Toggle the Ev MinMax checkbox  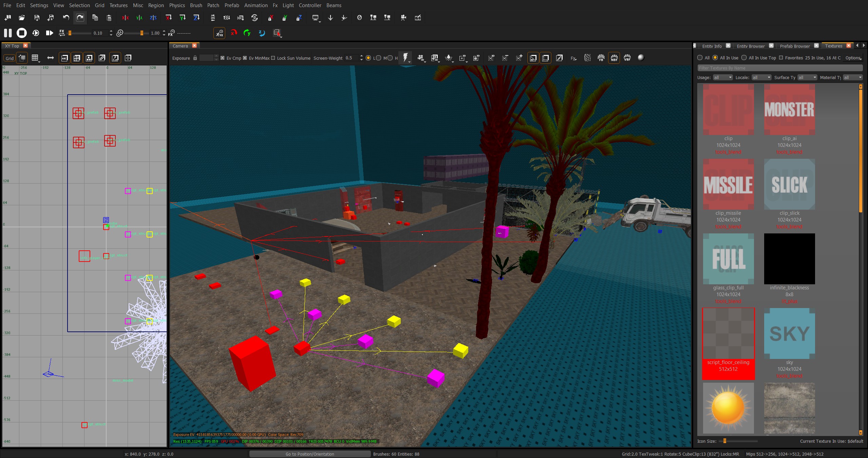tap(245, 58)
